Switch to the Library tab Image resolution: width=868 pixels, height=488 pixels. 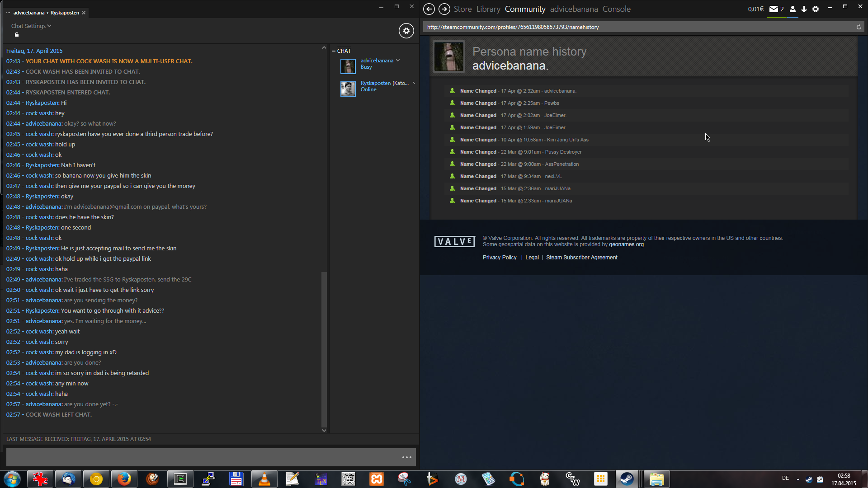click(x=488, y=9)
